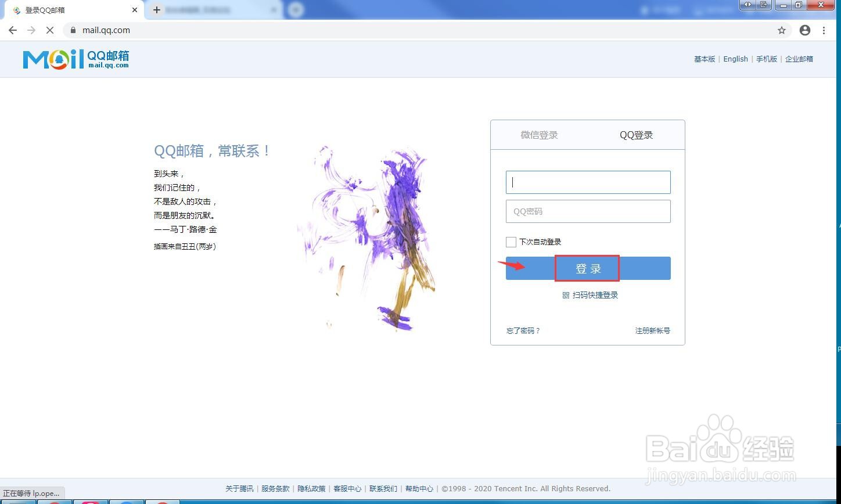Open the 企业邮箱 link in header

pos(799,59)
